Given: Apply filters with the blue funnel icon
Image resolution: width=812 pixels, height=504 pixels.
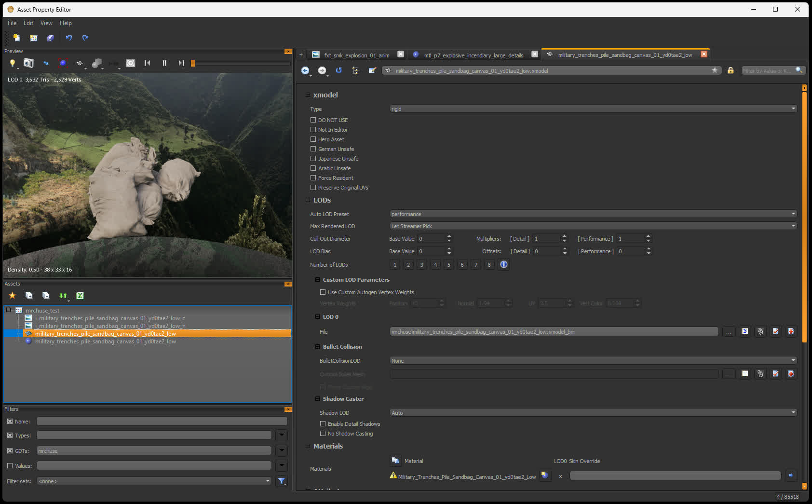Looking at the screenshot, I should [282, 481].
